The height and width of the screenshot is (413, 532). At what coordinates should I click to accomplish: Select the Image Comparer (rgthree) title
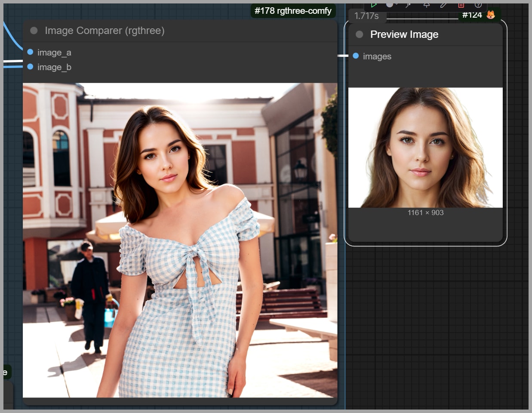click(x=105, y=31)
